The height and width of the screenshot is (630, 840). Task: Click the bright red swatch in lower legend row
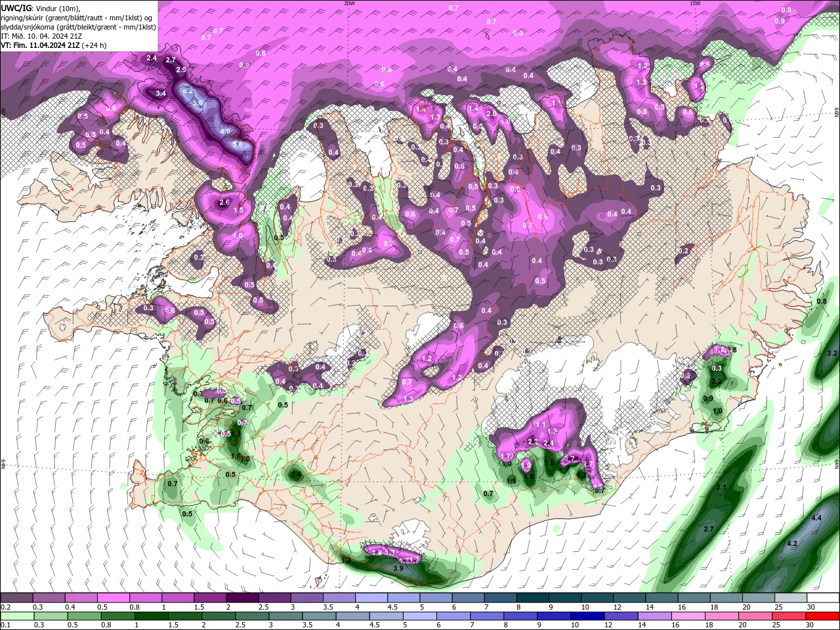[x=822, y=616]
